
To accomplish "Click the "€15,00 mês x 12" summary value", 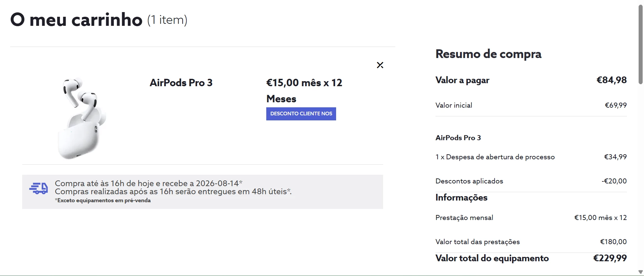I will click(x=600, y=218).
